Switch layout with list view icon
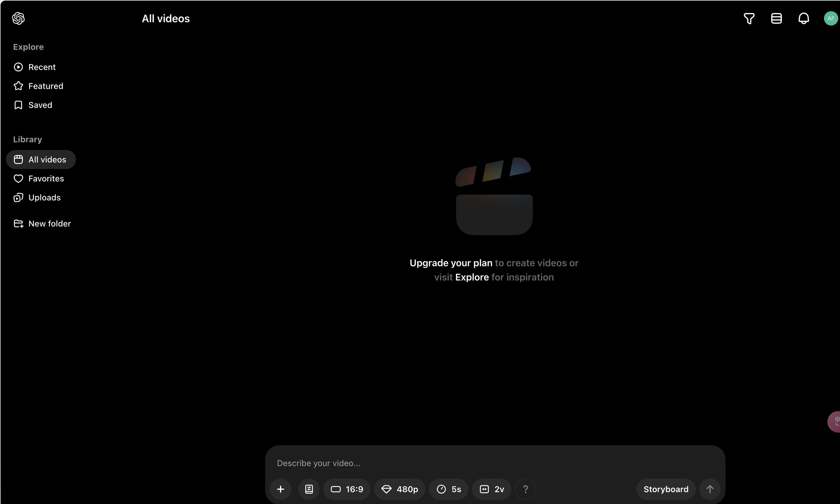 776,18
